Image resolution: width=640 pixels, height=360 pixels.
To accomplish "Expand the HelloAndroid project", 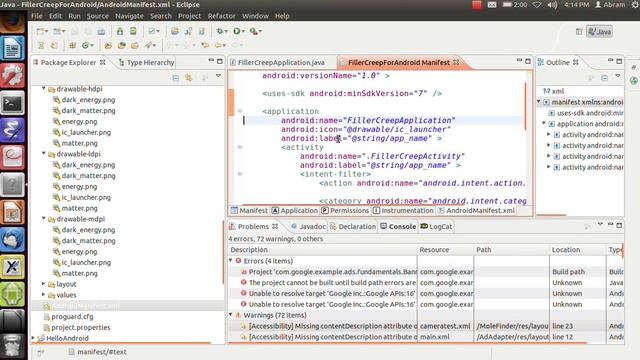I will coord(33,338).
